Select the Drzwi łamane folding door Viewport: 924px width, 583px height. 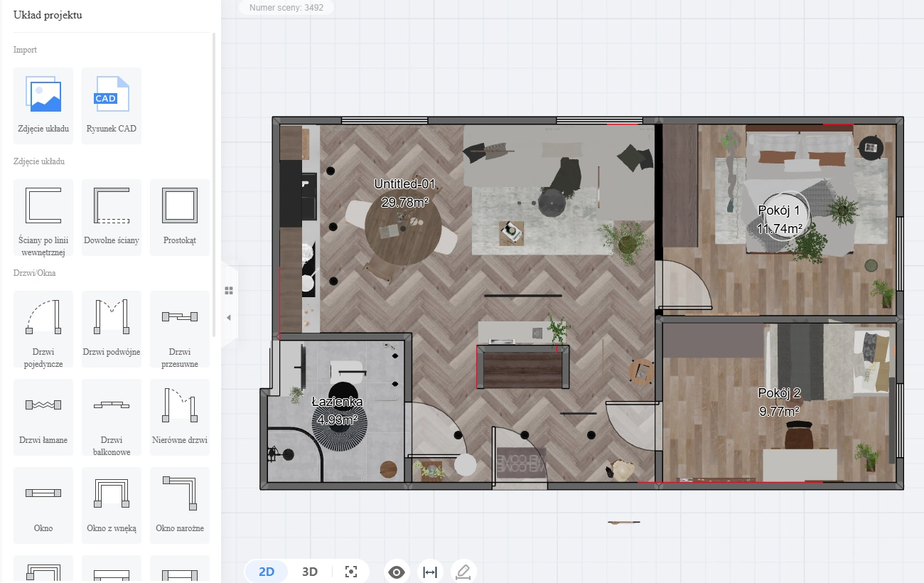point(43,405)
